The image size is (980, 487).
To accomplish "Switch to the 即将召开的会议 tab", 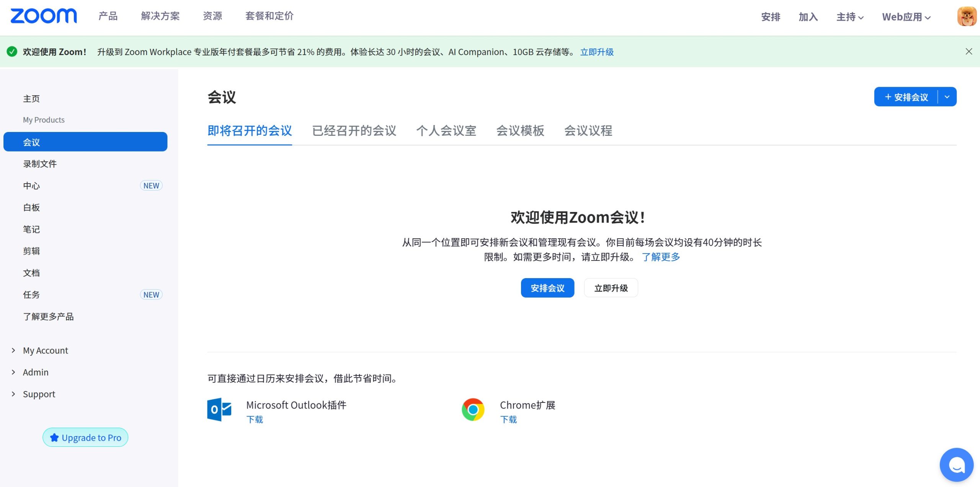I will point(250,131).
